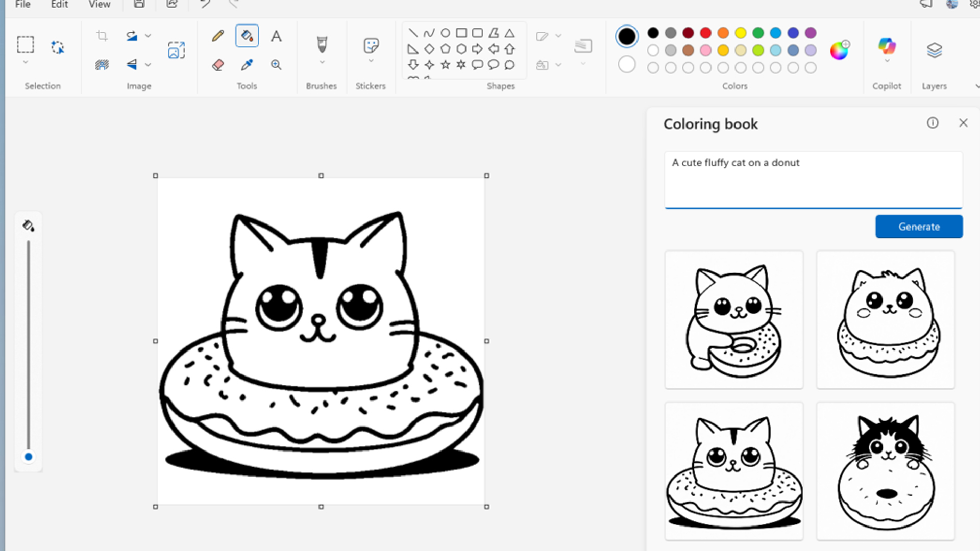Select the five-point star shape

click(445, 65)
